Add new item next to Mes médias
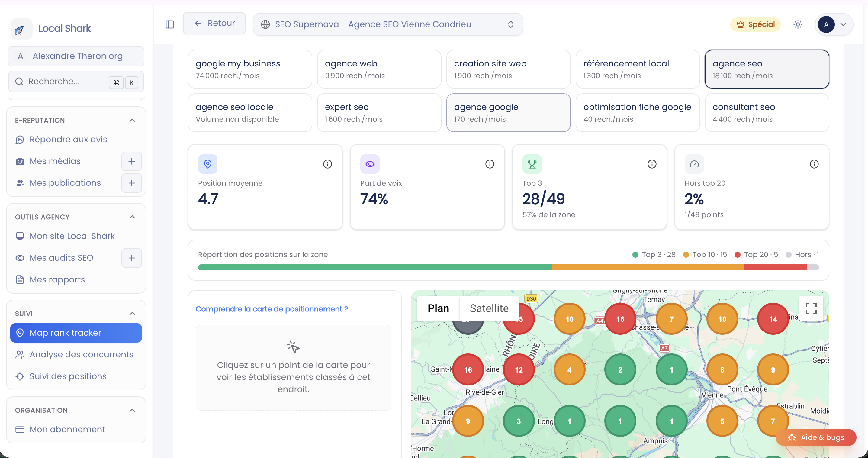Image resolution: width=868 pixels, height=458 pixels. (131, 161)
